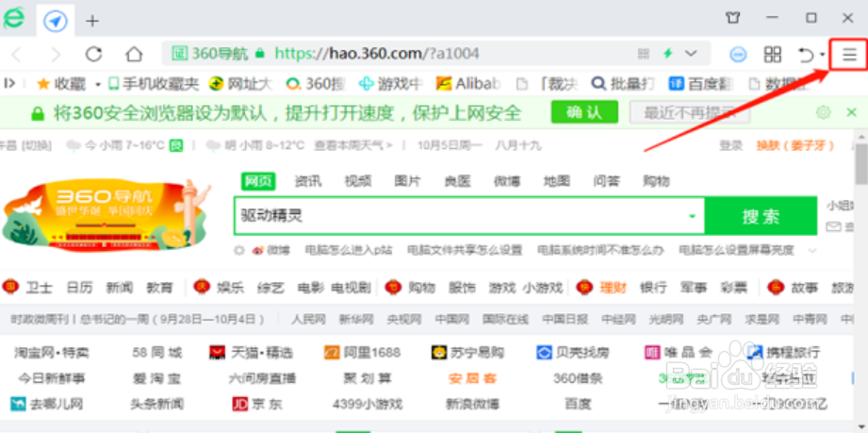
Task: Close the green default-browser notification bar
Action: [x=852, y=112]
